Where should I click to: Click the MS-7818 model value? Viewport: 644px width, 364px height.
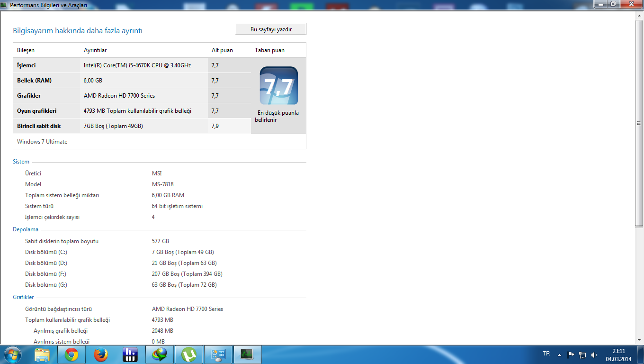click(x=163, y=184)
